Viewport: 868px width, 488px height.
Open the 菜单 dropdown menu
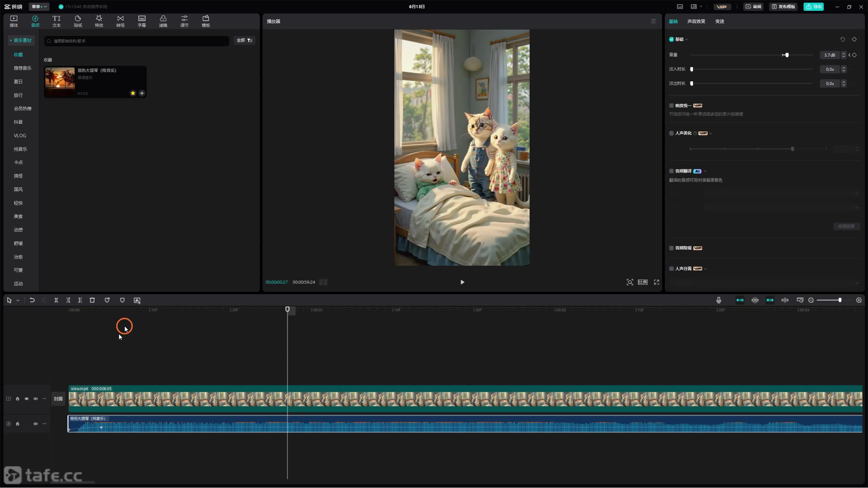point(39,6)
